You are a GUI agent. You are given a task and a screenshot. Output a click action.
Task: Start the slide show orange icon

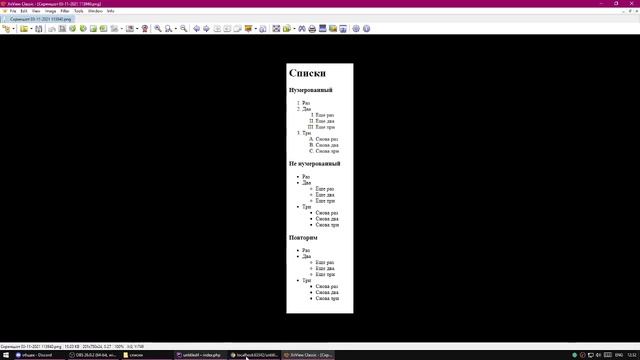coord(248,29)
